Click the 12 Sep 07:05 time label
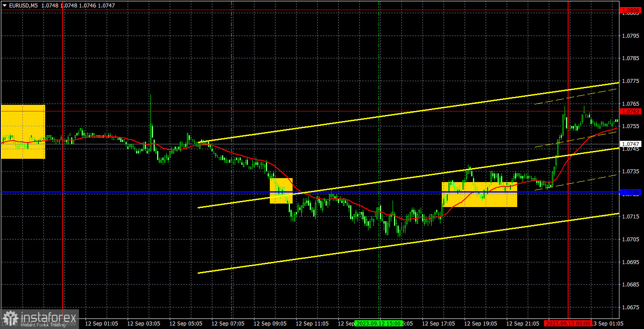The image size is (644, 329). click(x=228, y=323)
